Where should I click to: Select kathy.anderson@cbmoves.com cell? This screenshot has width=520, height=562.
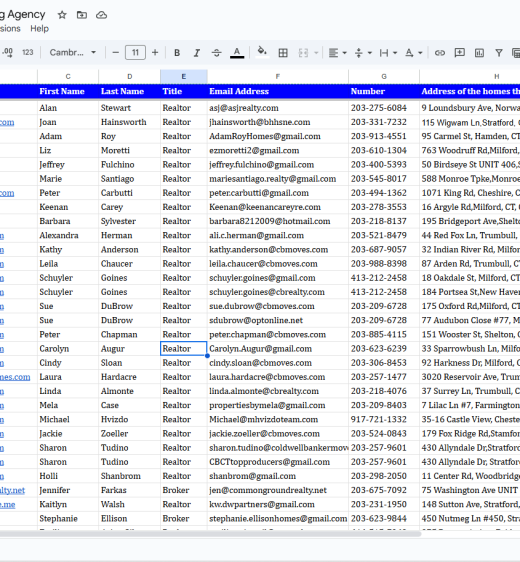[x=278, y=249]
